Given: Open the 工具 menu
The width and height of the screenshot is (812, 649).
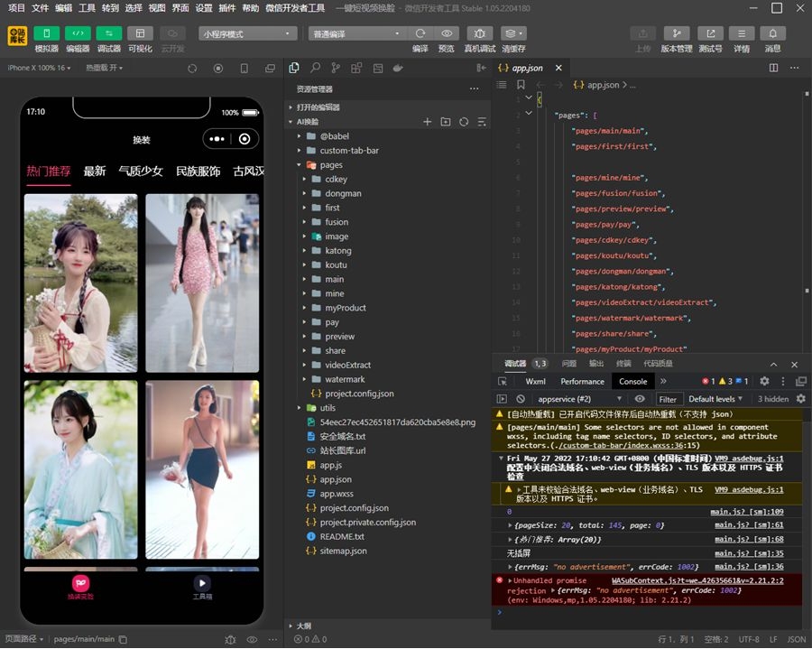Looking at the screenshot, I should pyautogui.click(x=87, y=7).
